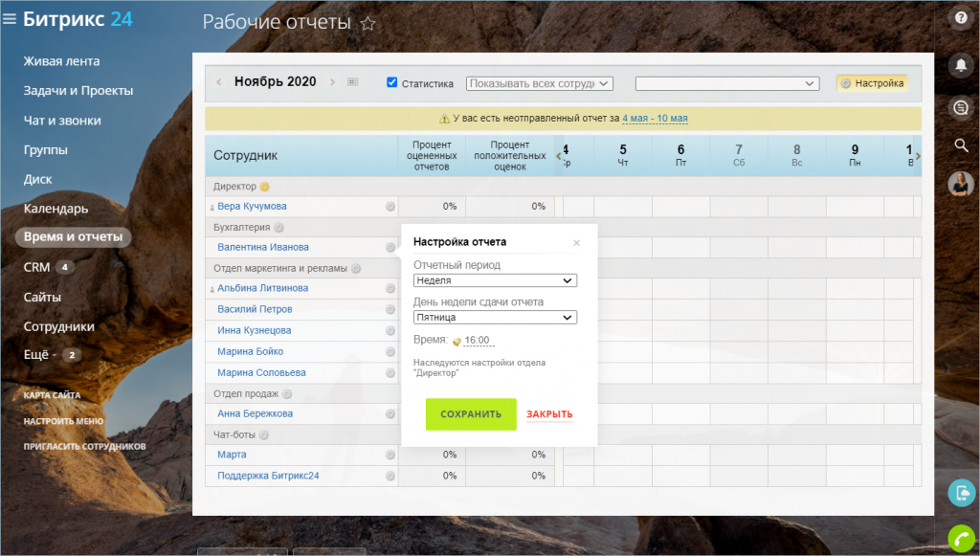Screen dimensions: 980x556
Task: Open Валентина Иванова employee link
Action: tap(263, 248)
